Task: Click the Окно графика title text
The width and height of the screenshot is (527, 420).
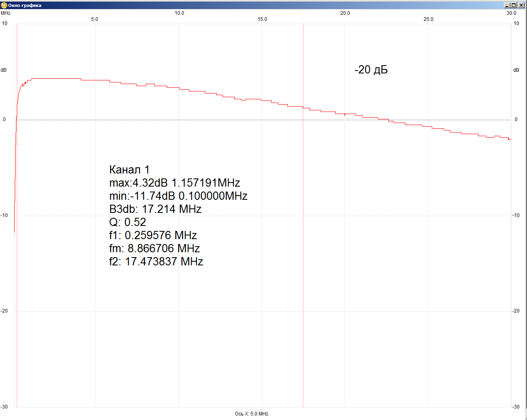Action: point(25,5)
